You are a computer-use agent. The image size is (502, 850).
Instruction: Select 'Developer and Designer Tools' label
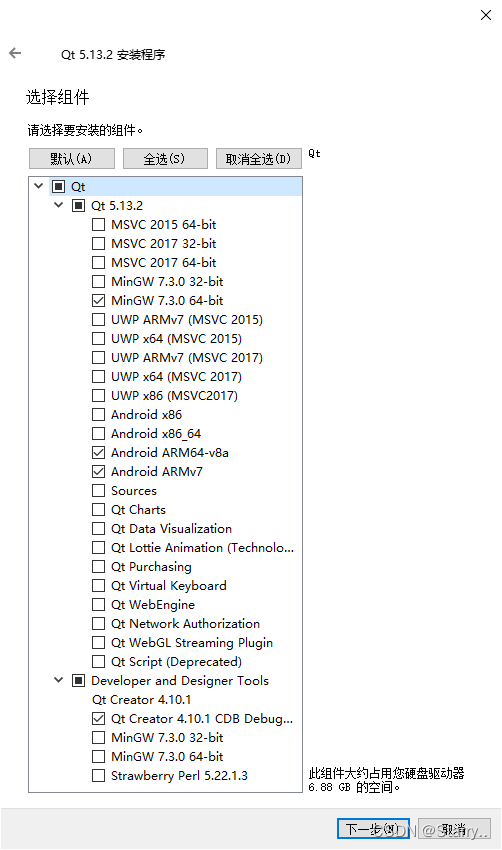pyautogui.click(x=180, y=680)
